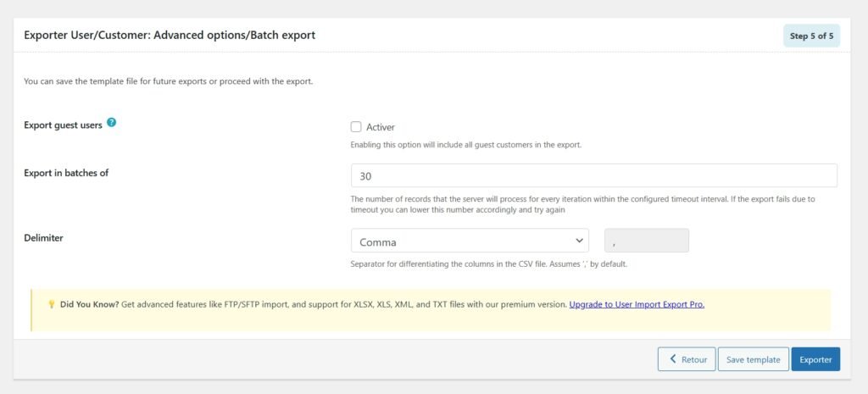Click the Save template button
The height and width of the screenshot is (394, 868).
[x=753, y=359]
